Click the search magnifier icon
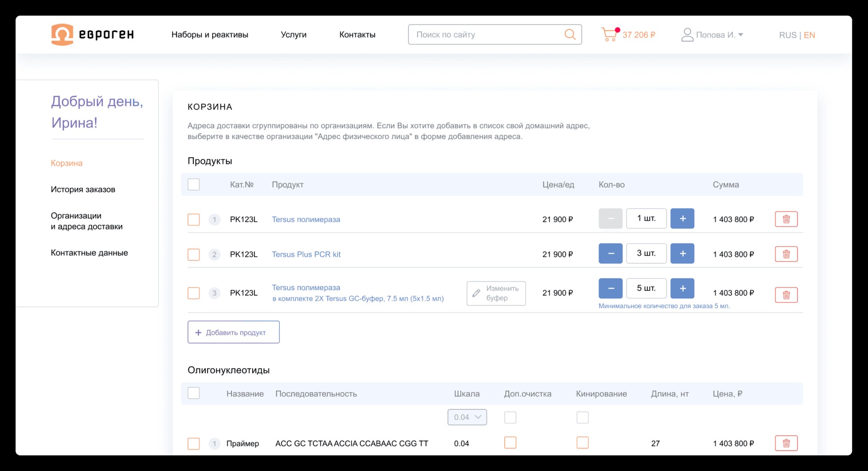 570,34
